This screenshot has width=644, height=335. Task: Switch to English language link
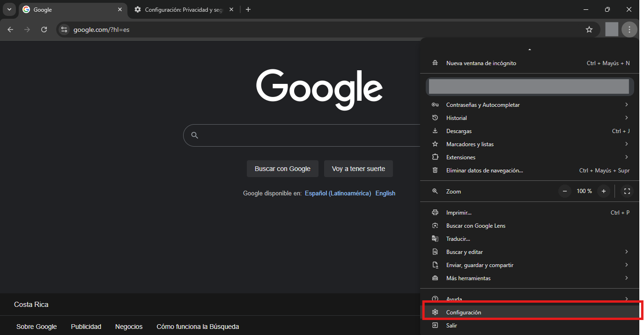[x=385, y=193]
